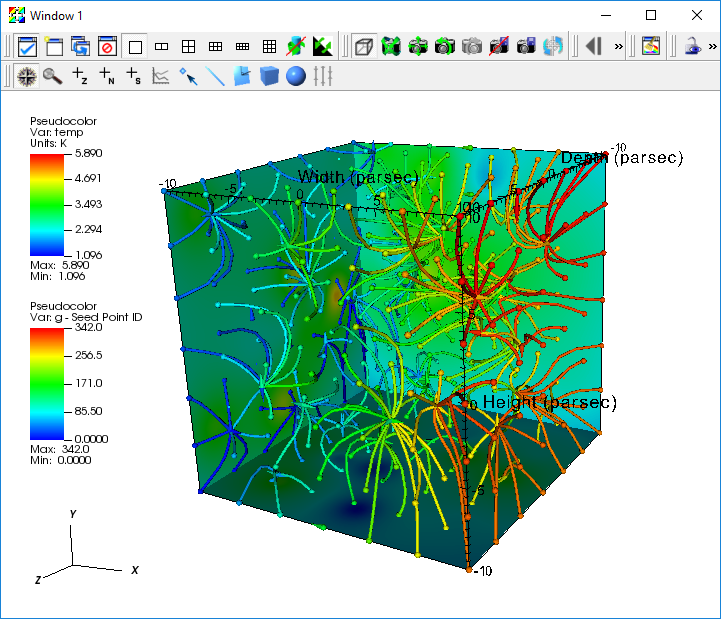Click the invert background colors icon
Screen dimensions: 721x619
pos(322,46)
